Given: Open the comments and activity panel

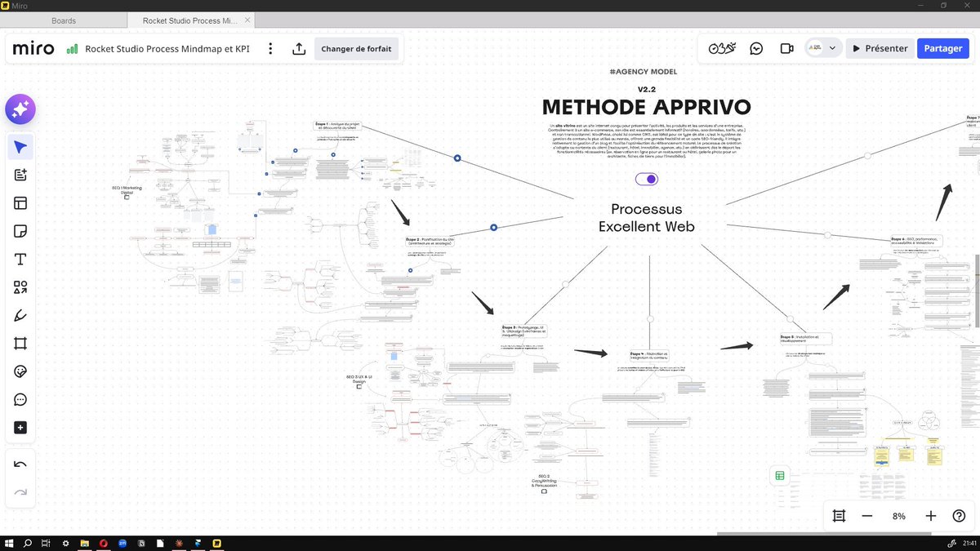Looking at the screenshot, I should pyautogui.click(x=757, y=49).
